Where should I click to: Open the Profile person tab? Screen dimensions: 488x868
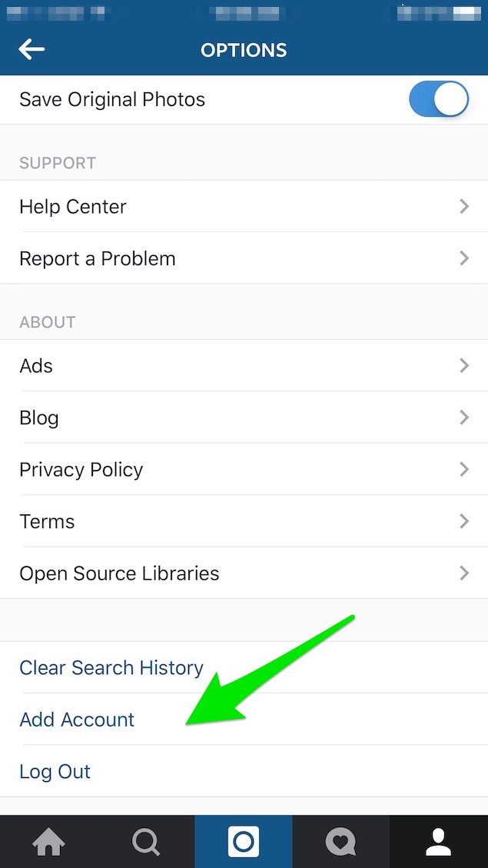pyautogui.click(x=439, y=842)
